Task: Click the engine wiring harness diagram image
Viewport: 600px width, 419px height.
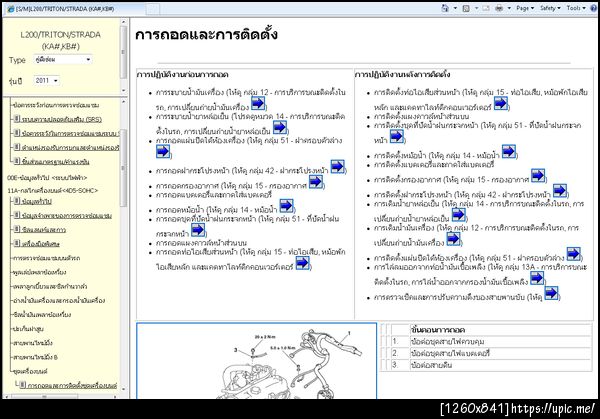Action: point(257,361)
